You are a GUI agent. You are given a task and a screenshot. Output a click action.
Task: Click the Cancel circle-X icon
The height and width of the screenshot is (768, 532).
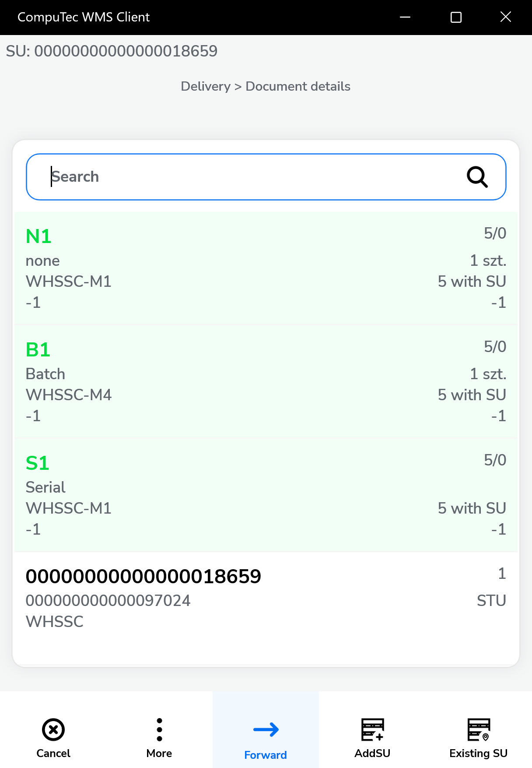click(x=53, y=729)
